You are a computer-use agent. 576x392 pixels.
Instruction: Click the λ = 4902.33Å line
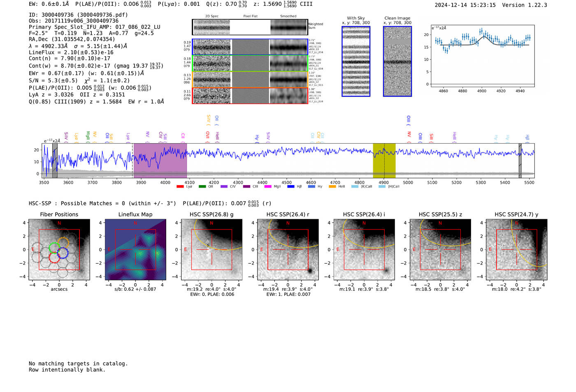point(78,46)
